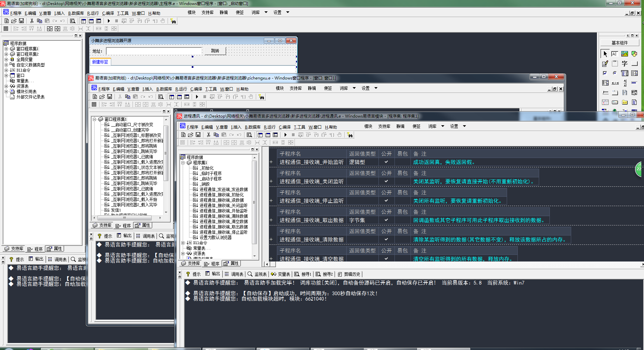
Task: Select the 新建标签 tab on the designed form
Action: click(100, 62)
